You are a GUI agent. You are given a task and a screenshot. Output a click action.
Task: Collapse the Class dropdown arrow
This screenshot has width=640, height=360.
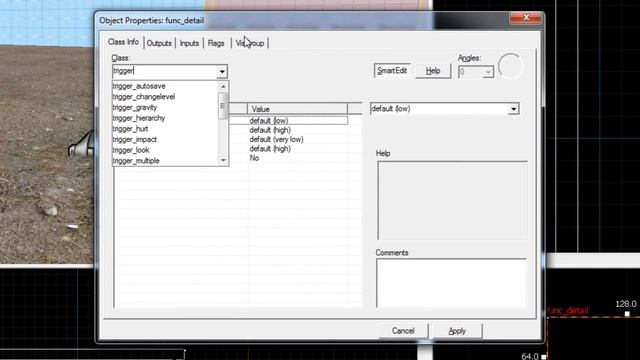point(222,72)
